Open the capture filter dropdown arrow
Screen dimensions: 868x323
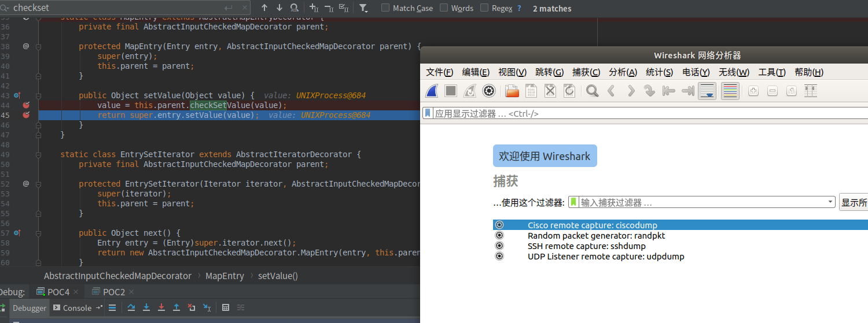[x=831, y=202]
